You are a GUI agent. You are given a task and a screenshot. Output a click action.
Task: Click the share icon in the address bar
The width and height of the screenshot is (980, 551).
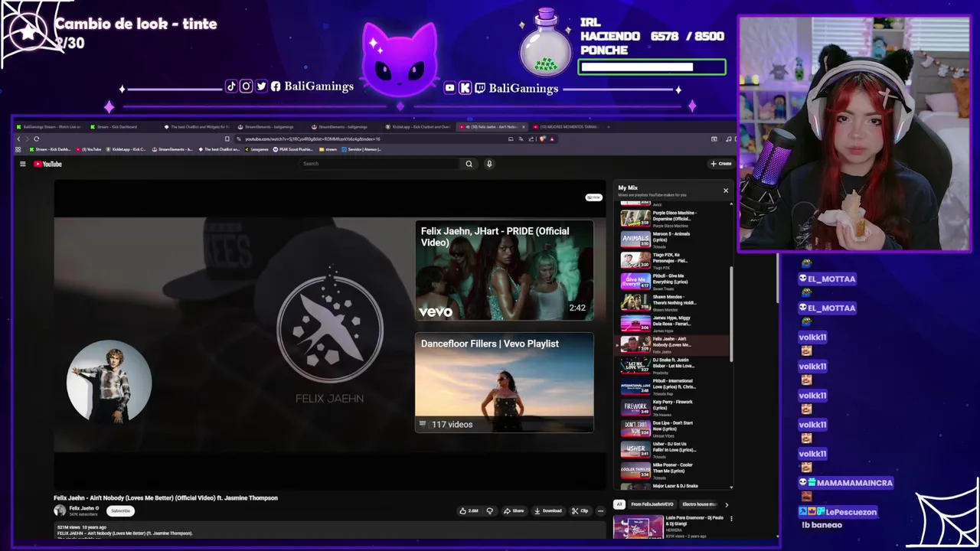coord(531,139)
